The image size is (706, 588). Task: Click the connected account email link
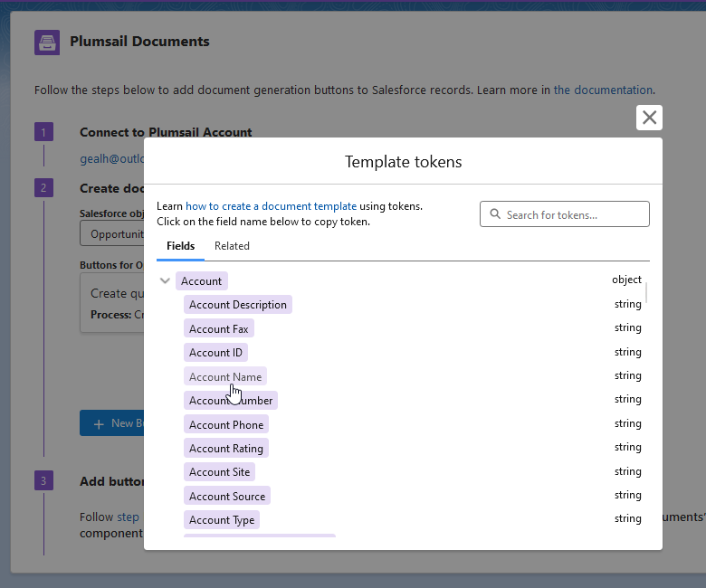point(112,158)
